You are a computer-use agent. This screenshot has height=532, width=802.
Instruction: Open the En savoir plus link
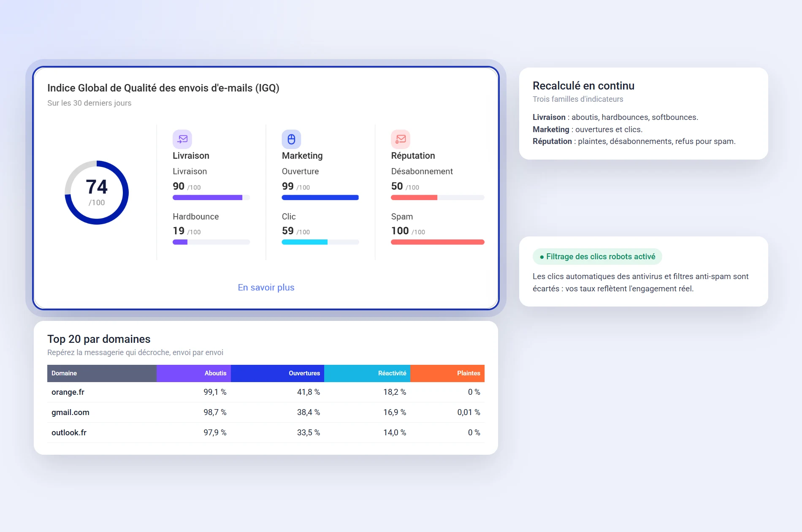tap(266, 288)
